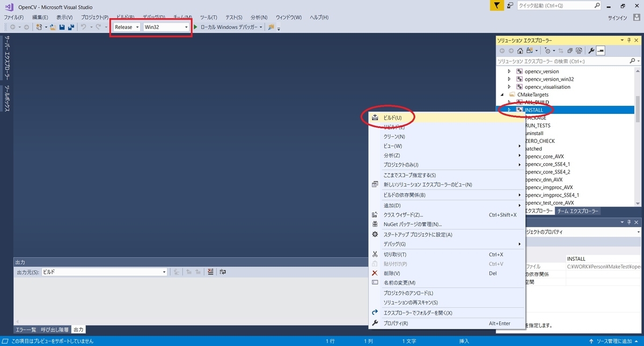Click the Quick Launch search magnifier
The height and width of the screenshot is (346, 644).
[597, 5]
